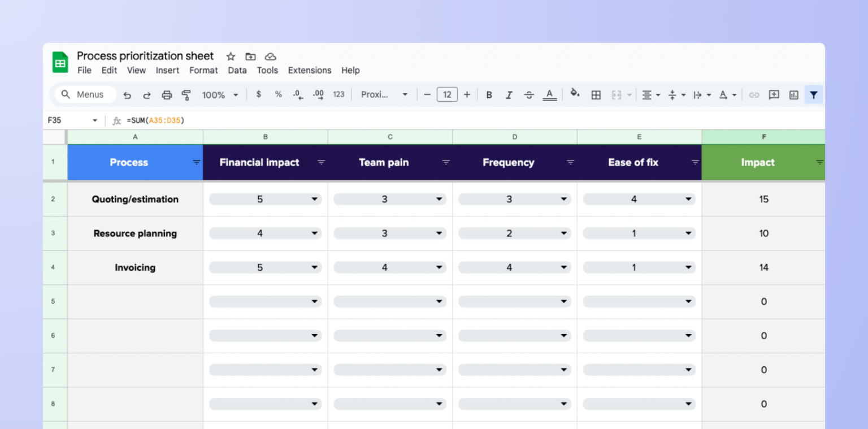The height and width of the screenshot is (429, 868).
Task: Open the zoom level dropdown showing 100%
Action: click(220, 95)
